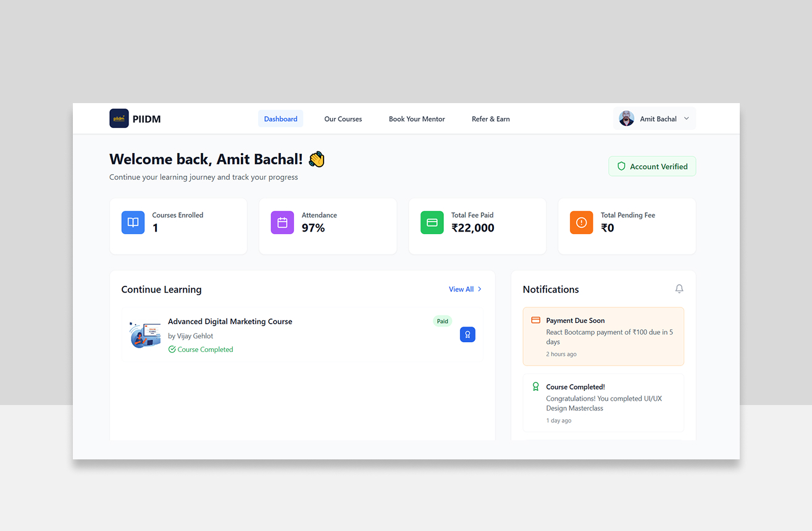Open the Notifications bell icon
This screenshot has width=812, height=531.
(x=679, y=289)
